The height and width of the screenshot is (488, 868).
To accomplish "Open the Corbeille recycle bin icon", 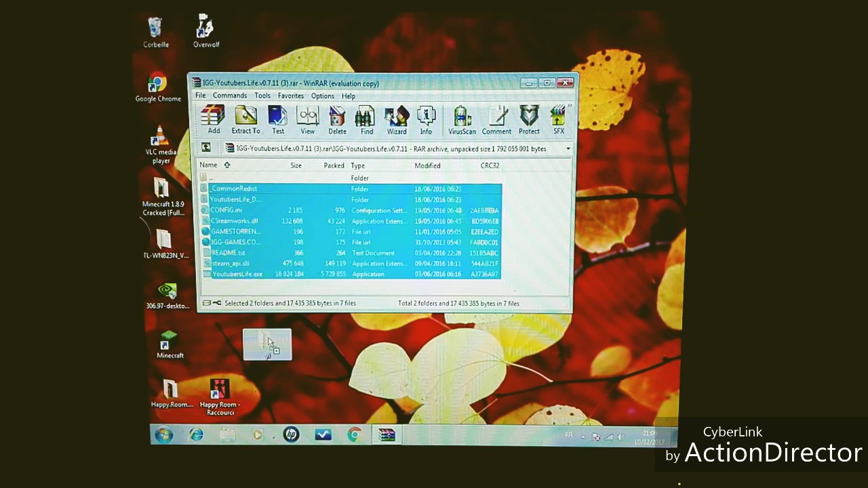I will (x=155, y=32).
